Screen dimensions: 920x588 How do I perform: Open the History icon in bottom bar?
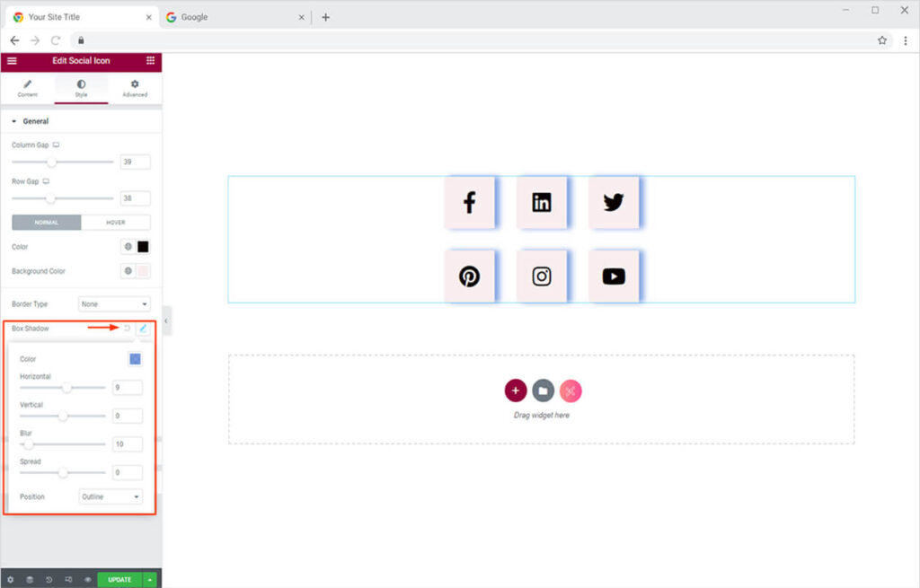coord(49,580)
